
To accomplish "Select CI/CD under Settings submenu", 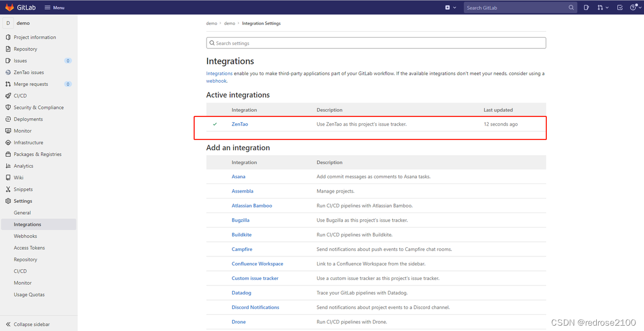I will [x=20, y=271].
